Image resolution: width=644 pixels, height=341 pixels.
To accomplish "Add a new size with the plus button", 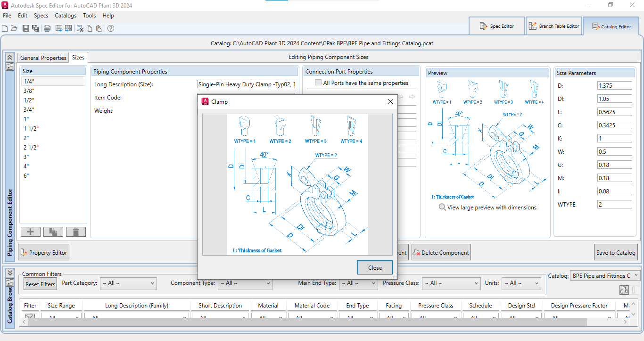I will (x=31, y=232).
